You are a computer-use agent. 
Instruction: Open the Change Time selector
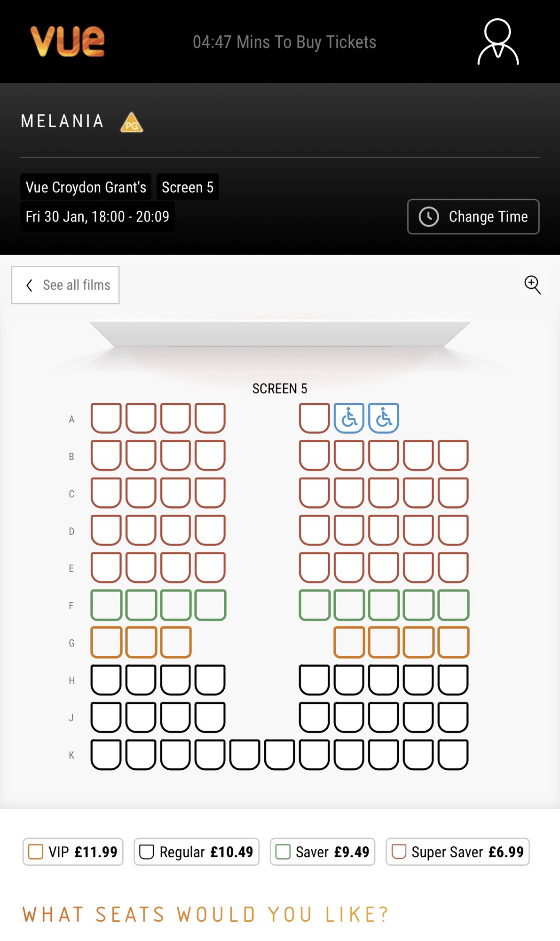(473, 217)
